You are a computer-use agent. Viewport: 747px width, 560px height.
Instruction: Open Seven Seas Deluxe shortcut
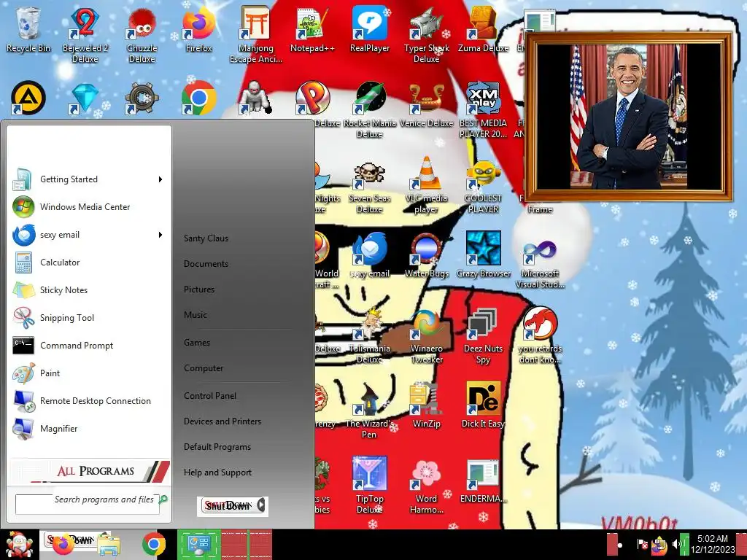pyautogui.click(x=369, y=187)
